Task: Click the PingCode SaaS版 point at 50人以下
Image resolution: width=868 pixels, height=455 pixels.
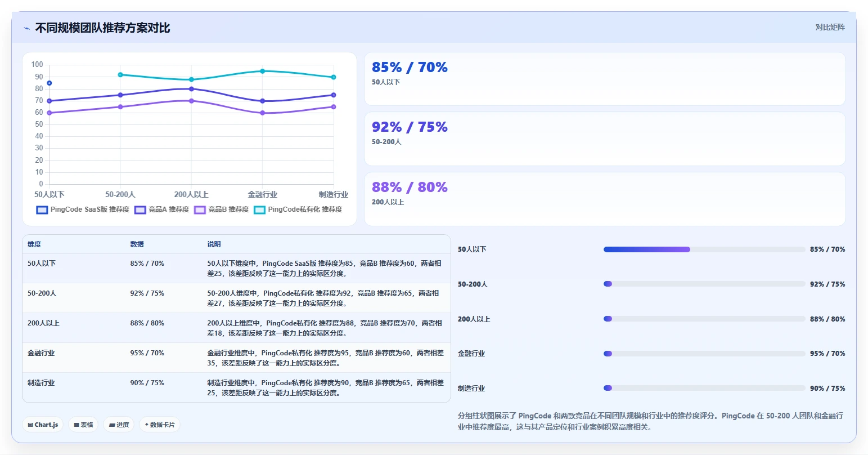Action: click(x=50, y=83)
